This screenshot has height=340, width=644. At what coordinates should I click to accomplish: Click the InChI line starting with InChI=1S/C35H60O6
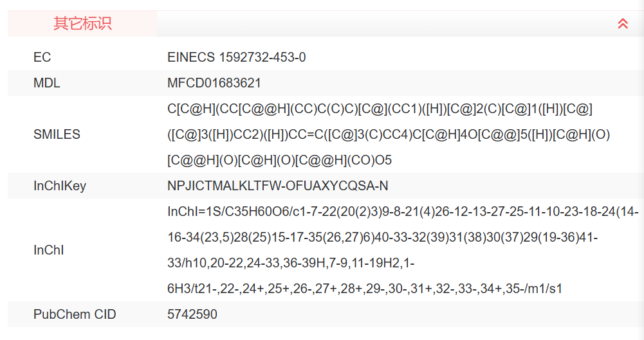tap(402, 211)
